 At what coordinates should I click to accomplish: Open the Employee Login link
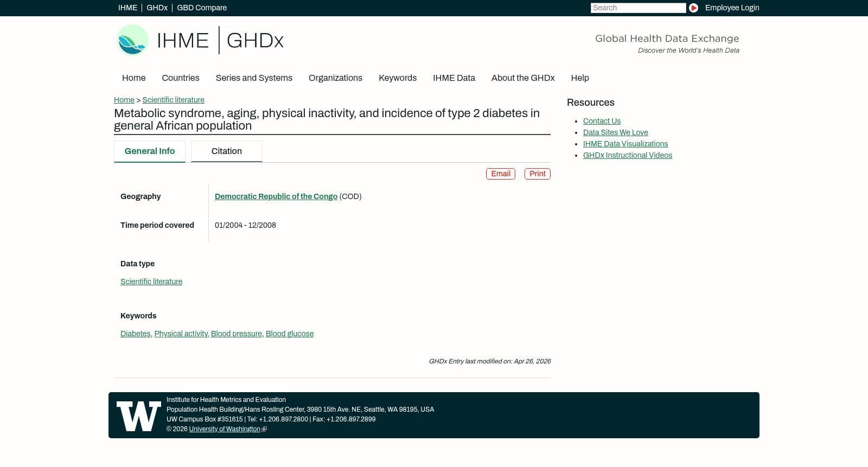(x=732, y=8)
